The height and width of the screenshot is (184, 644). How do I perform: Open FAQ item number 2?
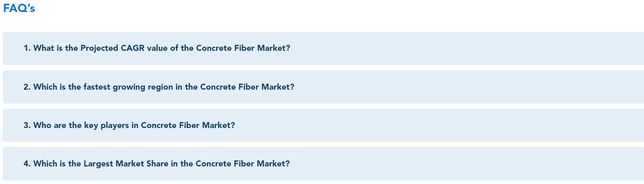[323, 87]
